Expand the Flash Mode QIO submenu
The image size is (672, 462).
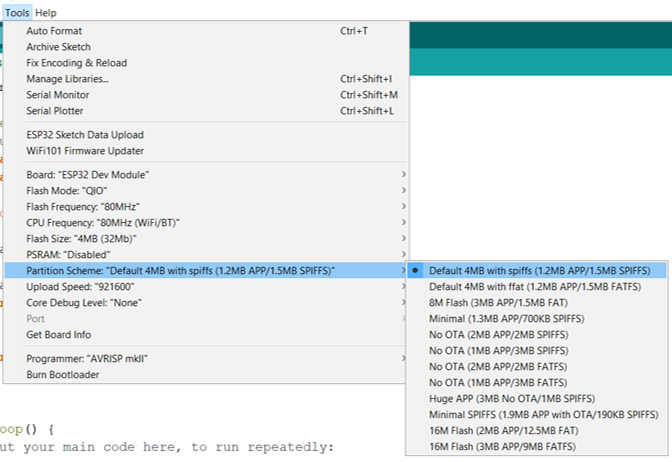[205, 190]
